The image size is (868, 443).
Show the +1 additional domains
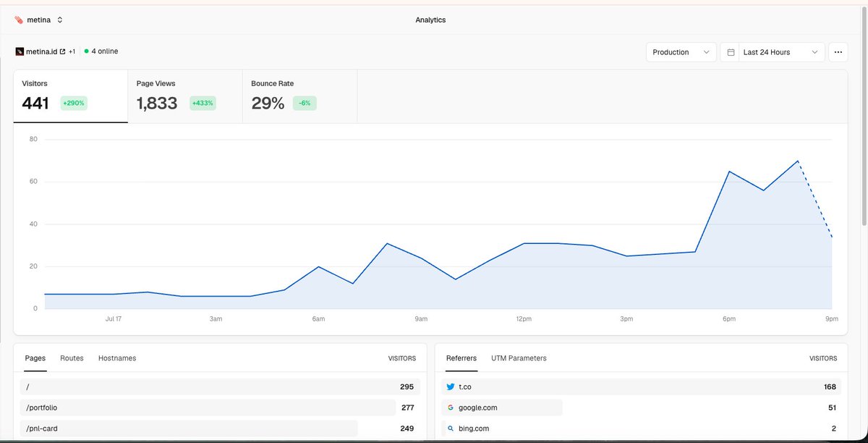point(72,51)
